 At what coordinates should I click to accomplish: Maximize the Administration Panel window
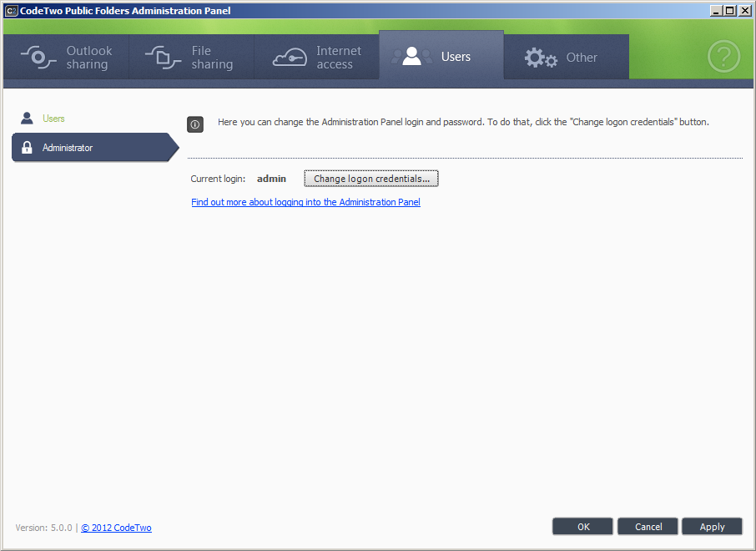pyautogui.click(x=730, y=11)
